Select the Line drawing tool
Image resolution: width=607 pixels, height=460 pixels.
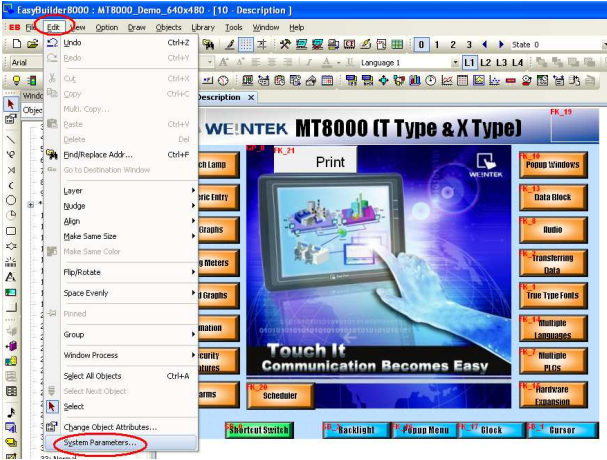pyautogui.click(x=11, y=139)
